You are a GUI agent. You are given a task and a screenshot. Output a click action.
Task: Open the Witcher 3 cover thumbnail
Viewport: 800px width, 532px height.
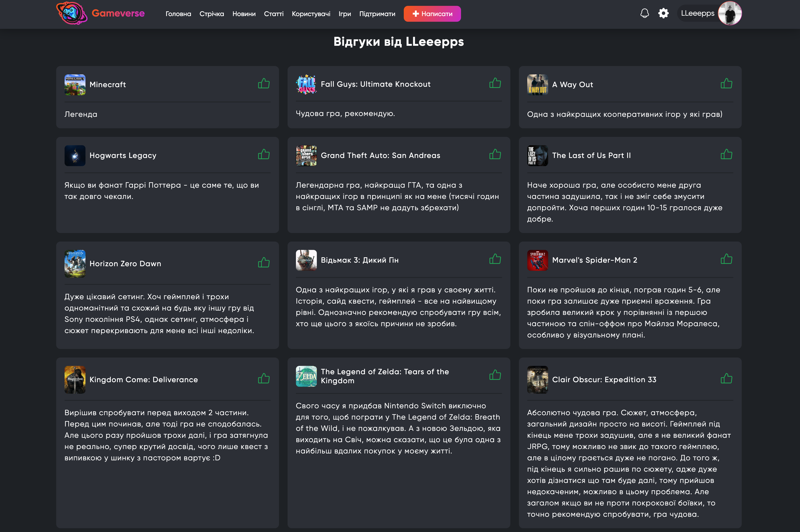click(306, 260)
